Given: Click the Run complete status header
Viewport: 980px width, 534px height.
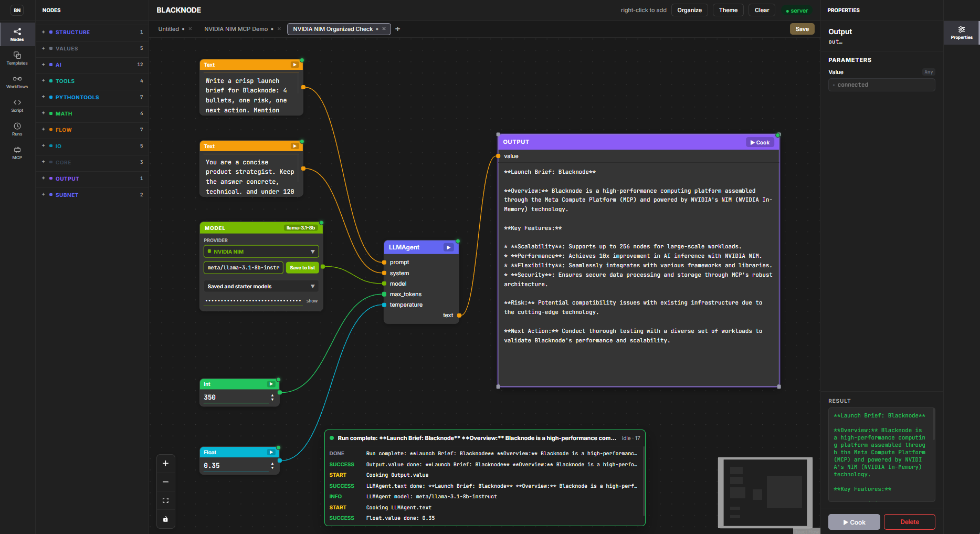Looking at the screenshot, I should pyautogui.click(x=484, y=438).
